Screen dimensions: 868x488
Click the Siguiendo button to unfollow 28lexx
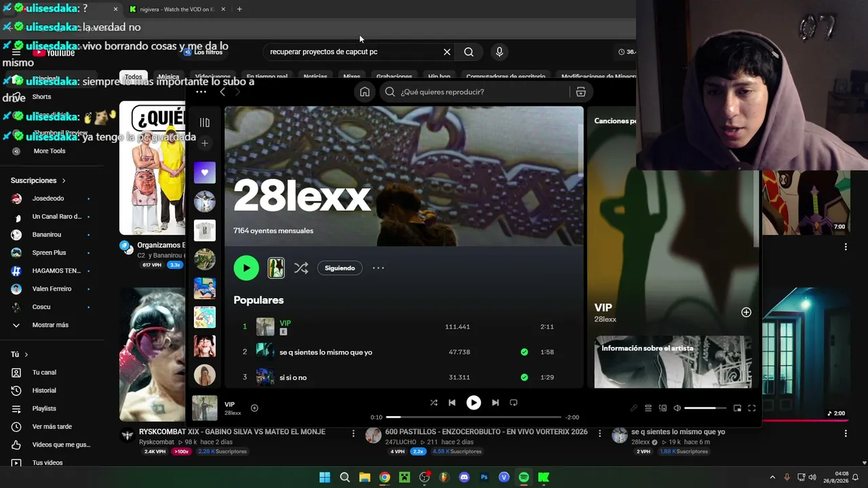(x=340, y=268)
